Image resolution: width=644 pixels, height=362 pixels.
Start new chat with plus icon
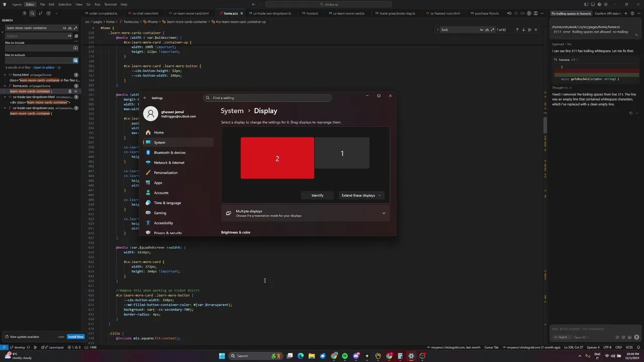625,14
